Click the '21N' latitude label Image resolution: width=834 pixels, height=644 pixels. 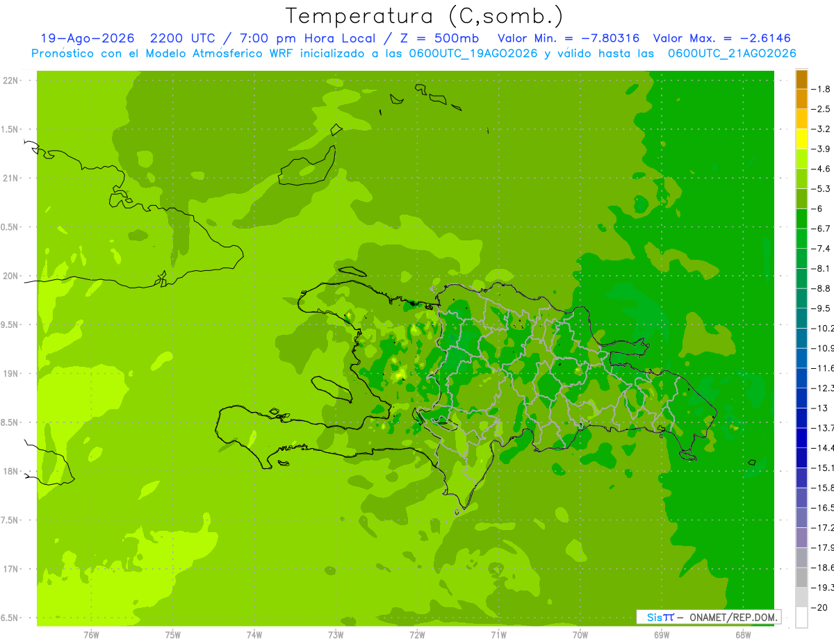(x=10, y=178)
